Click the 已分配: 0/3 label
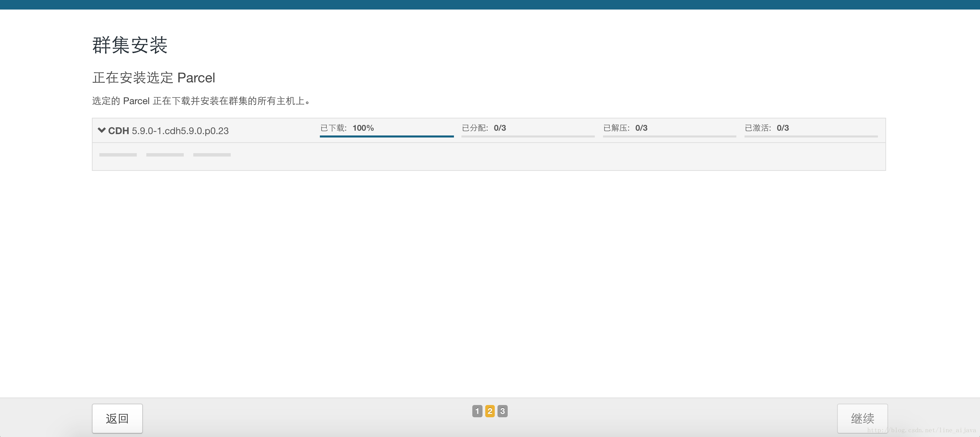980x437 pixels. tap(484, 128)
